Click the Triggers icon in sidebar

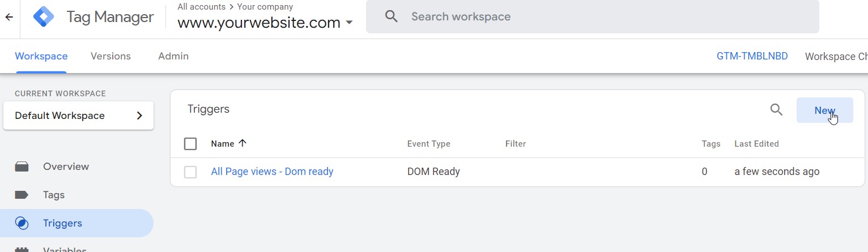(x=22, y=223)
